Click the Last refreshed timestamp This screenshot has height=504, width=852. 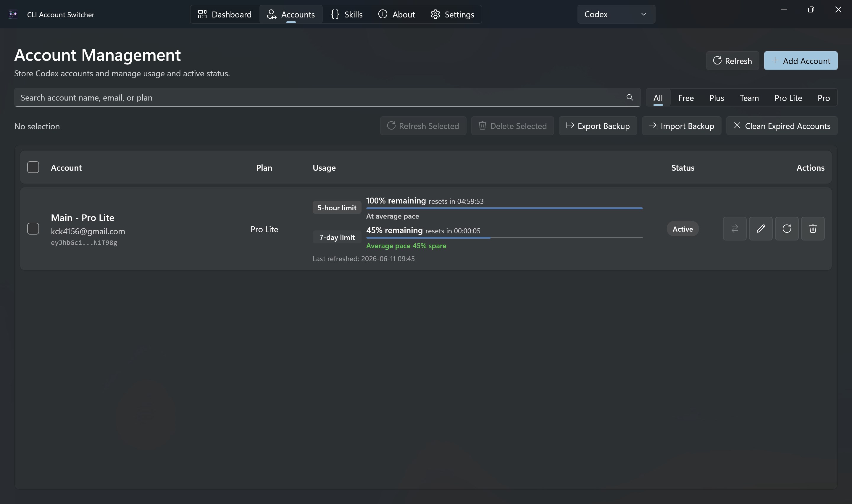pyautogui.click(x=364, y=259)
